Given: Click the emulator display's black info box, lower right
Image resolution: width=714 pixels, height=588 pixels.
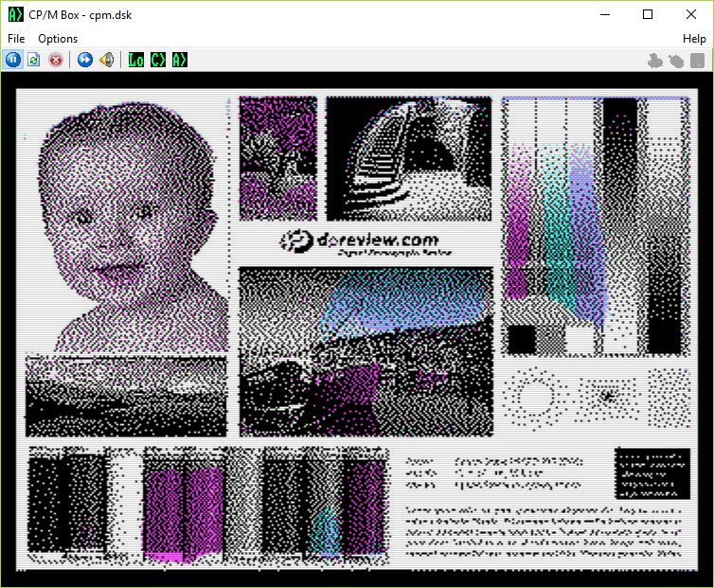Looking at the screenshot, I should point(652,473).
